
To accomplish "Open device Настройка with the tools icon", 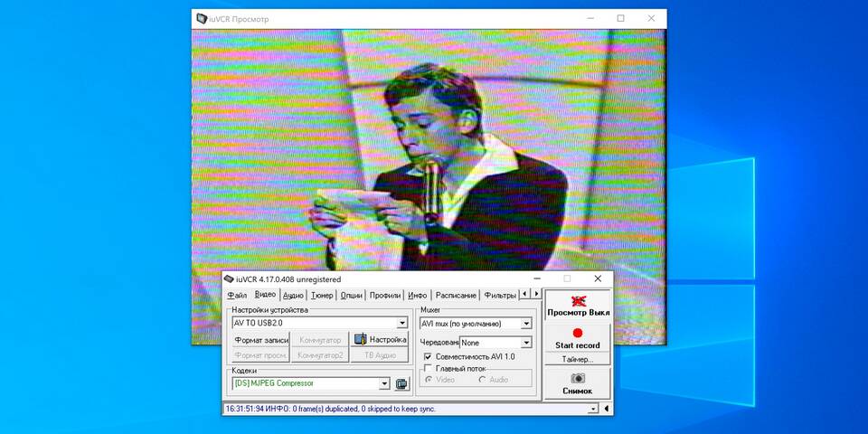I will pyautogui.click(x=381, y=339).
